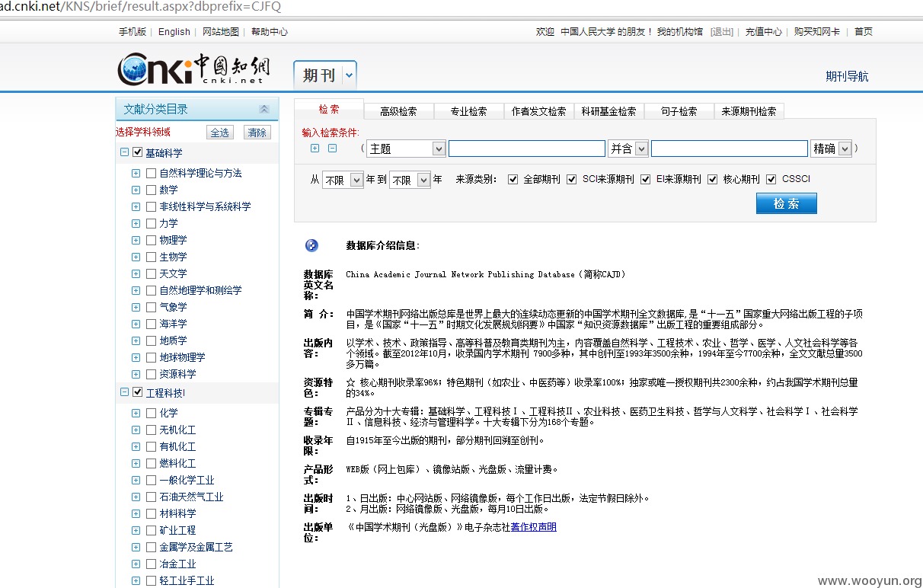Switch to the 科研基金检索 tab
Viewport: 923px width, 588px height.
609,111
